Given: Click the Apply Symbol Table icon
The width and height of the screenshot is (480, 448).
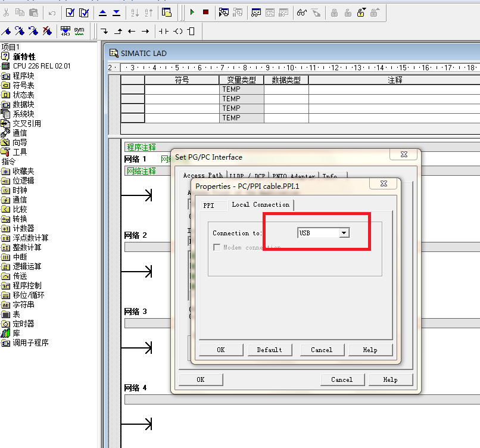Looking at the screenshot, I should point(65,31).
